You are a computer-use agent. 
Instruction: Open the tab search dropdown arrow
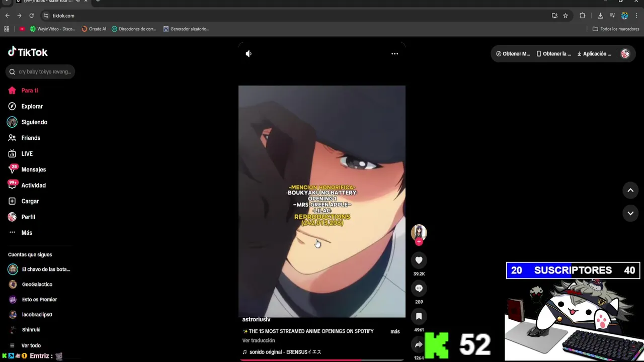coord(6,1)
